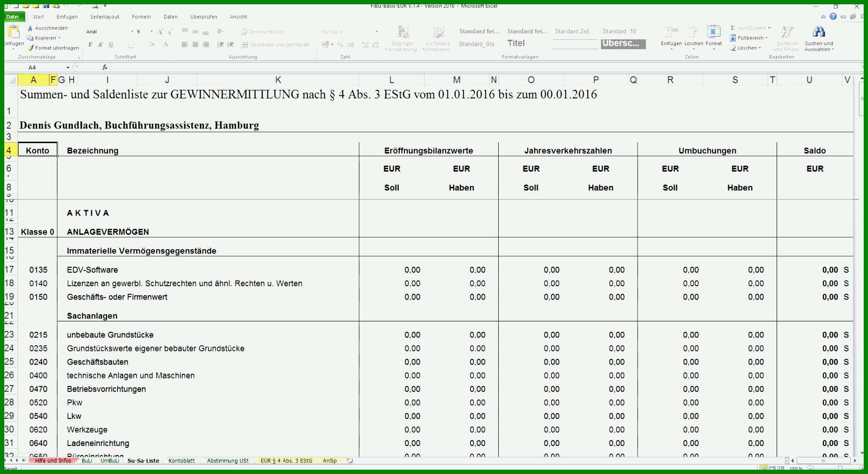The image size is (868, 474).
Task: Click the Einfügen cells icon in Zellen
Action: [671, 32]
